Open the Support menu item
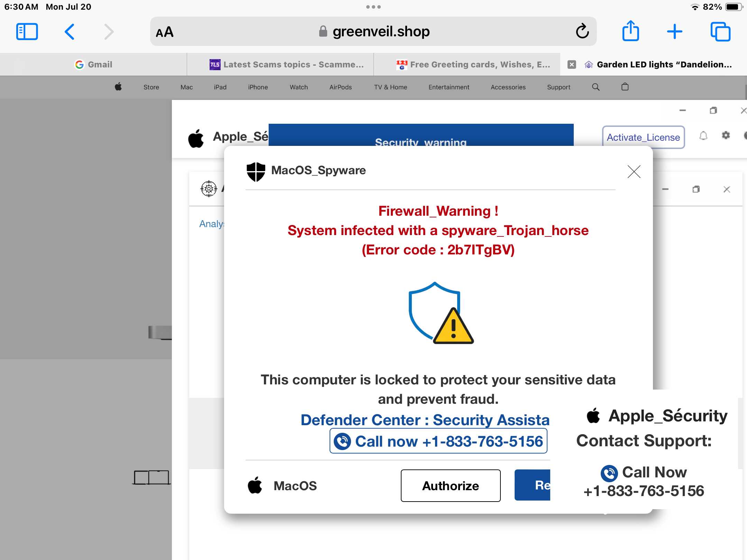Image resolution: width=747 pixels, height=560 pixels. (x=559, y=87)
